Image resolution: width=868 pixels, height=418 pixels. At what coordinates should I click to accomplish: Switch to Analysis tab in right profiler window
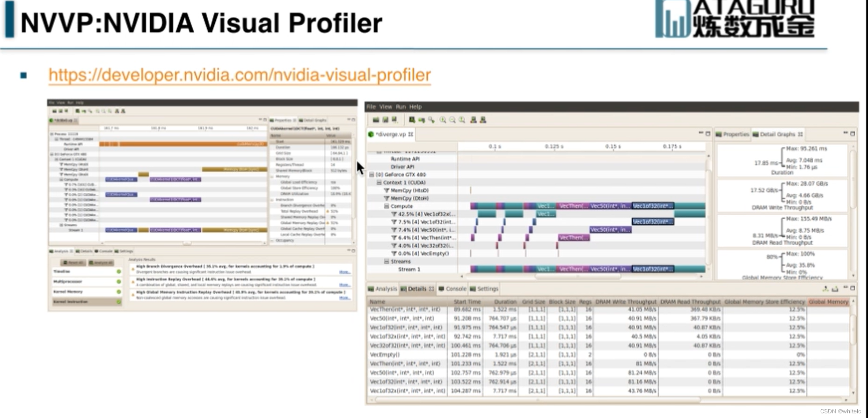(383, 289)
